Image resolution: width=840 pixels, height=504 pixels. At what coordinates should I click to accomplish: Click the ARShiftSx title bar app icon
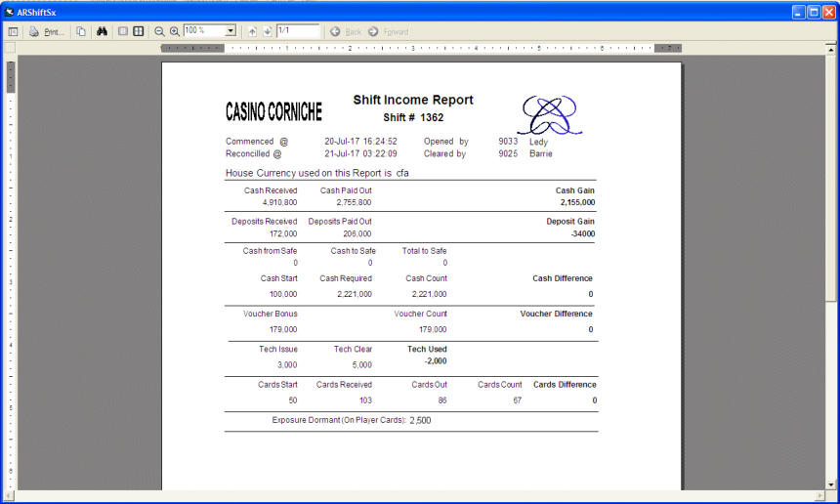9,12
